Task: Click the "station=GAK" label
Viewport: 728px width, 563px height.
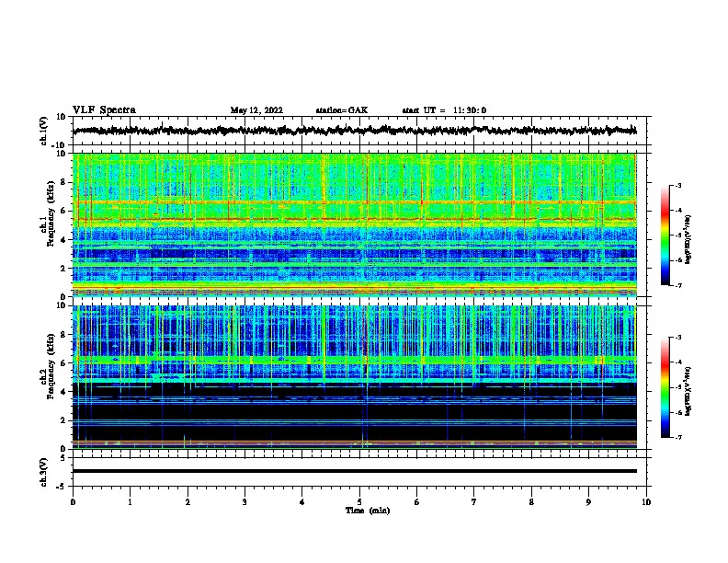Action: [342, 110]
